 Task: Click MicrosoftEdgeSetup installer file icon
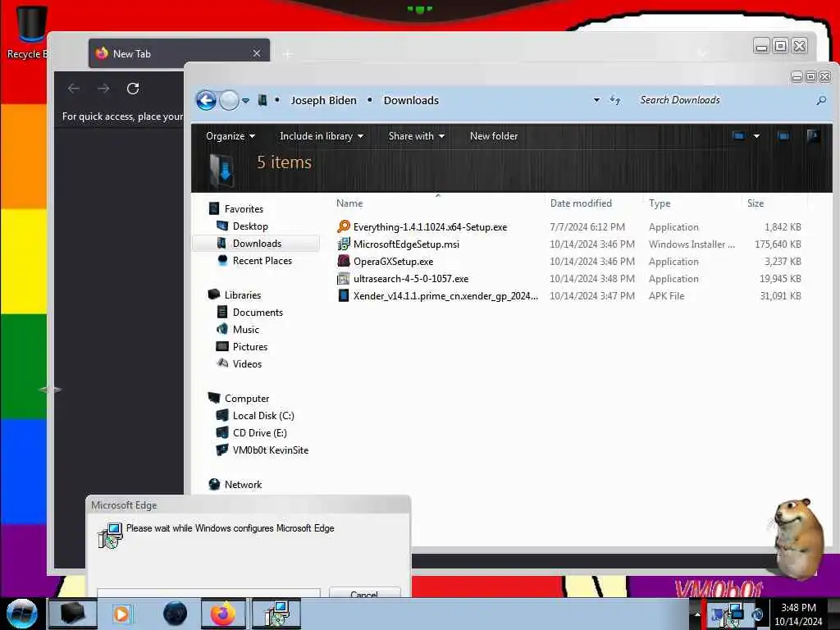pyautogui.click(x=344, y=244)
